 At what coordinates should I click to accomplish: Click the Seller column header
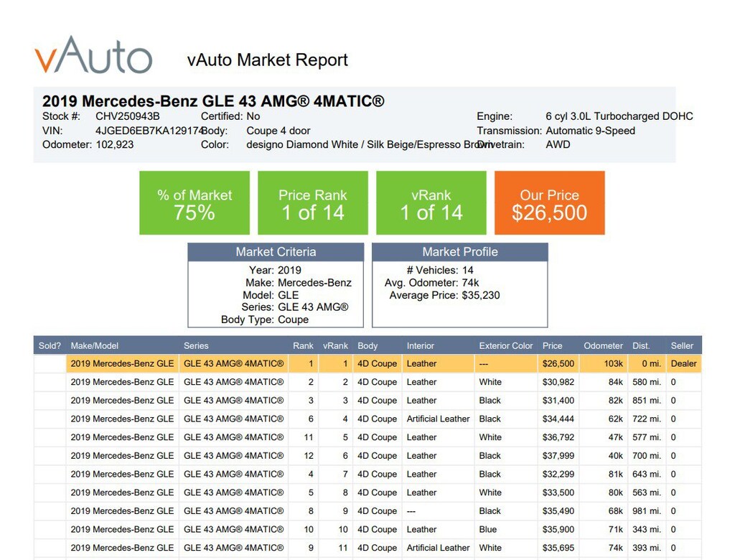[682, 345]
